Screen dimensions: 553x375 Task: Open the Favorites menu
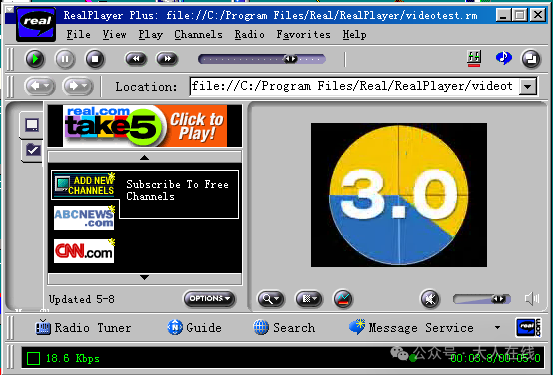pos(303,35)
